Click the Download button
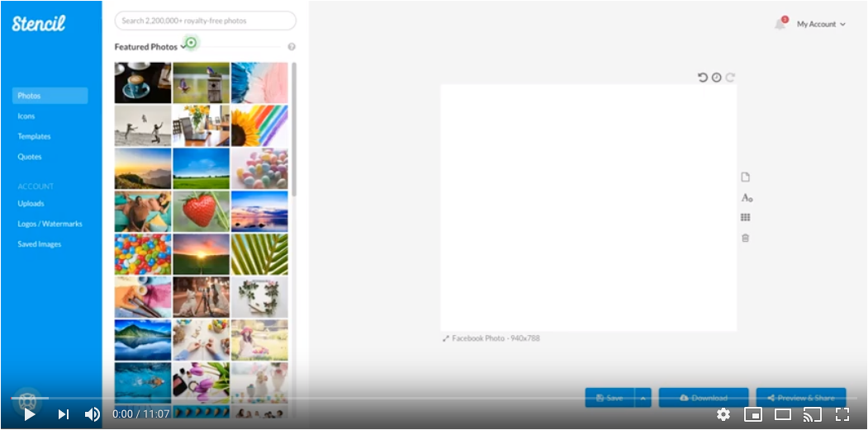 [x=704, y=398]
